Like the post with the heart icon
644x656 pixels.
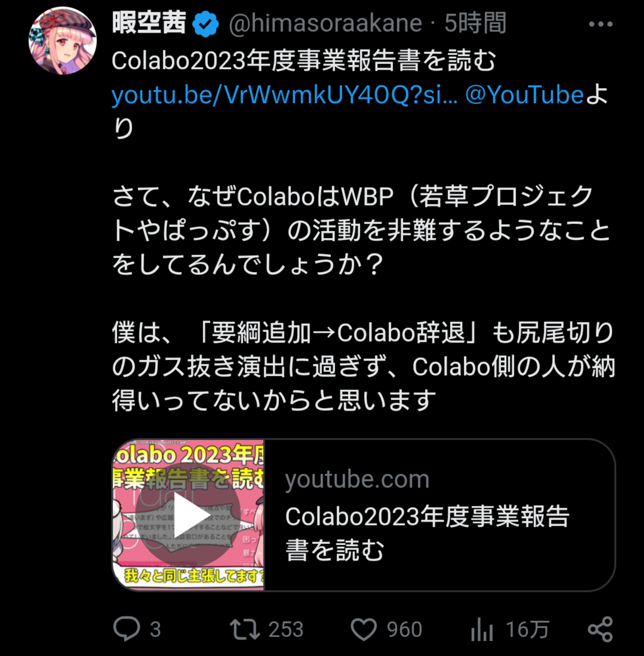point(364,629)
